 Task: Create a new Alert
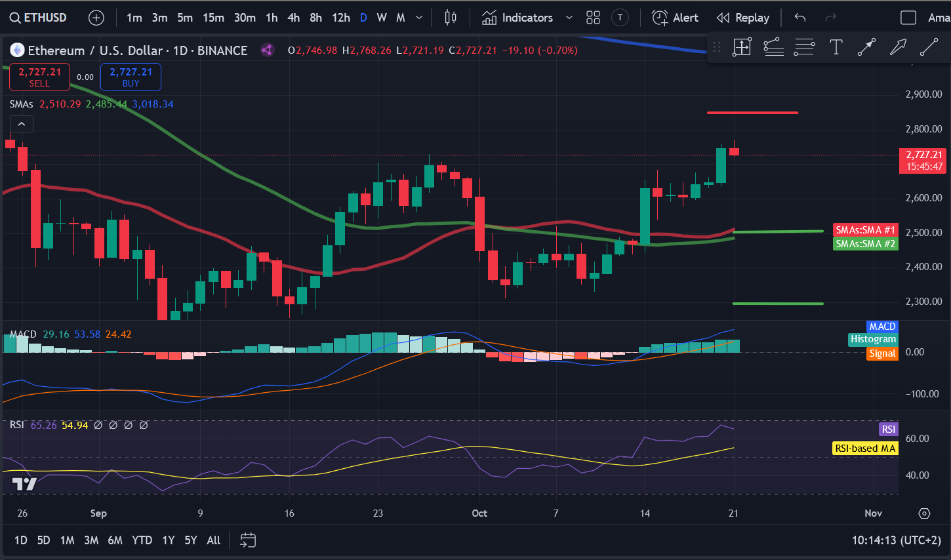(x=675, y=18)
